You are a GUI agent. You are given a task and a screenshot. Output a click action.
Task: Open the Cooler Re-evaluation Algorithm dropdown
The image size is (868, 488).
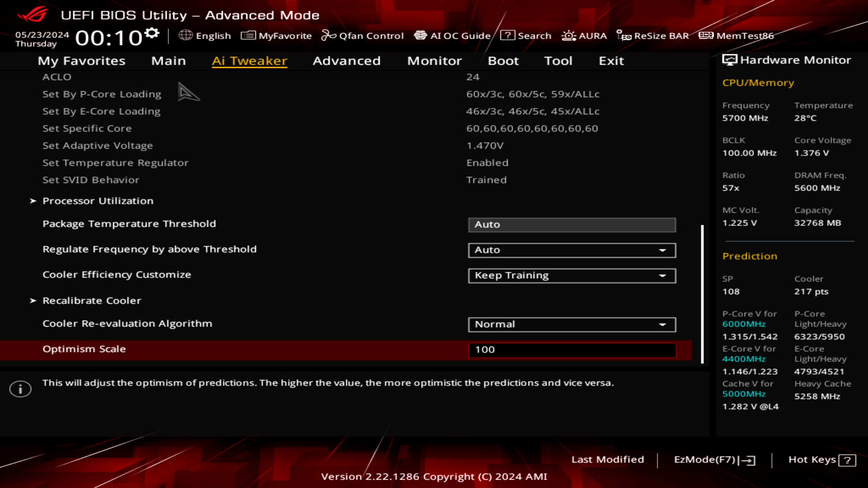point(571,324)
